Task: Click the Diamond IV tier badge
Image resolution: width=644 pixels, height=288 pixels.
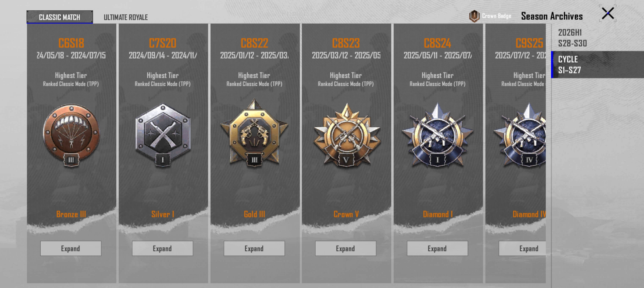Action: tap(520, 135)
